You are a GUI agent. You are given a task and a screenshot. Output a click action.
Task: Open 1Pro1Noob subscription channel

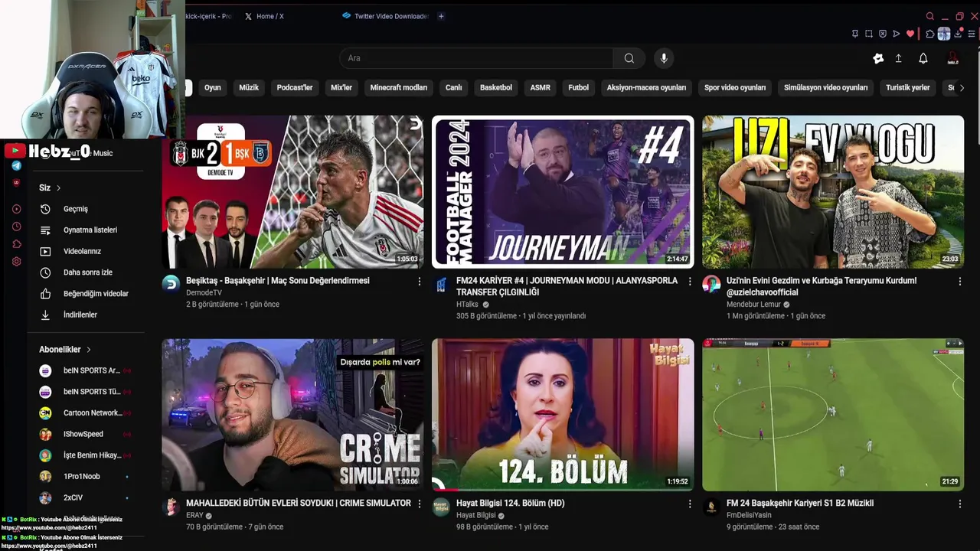click(x=86, y=477)
